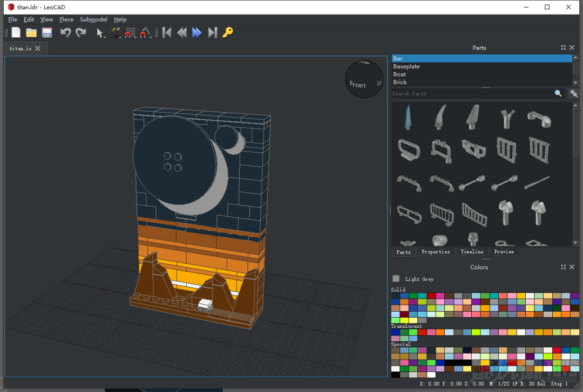
Task: Toggle rotation snap angle magnet
Action: click(145, 33)
